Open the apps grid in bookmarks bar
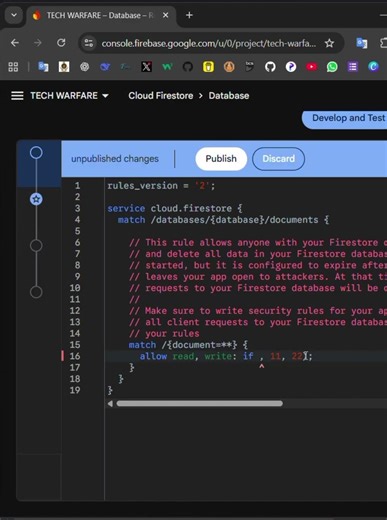Viewport: 387px width, 520px height. tap(13, 67)
